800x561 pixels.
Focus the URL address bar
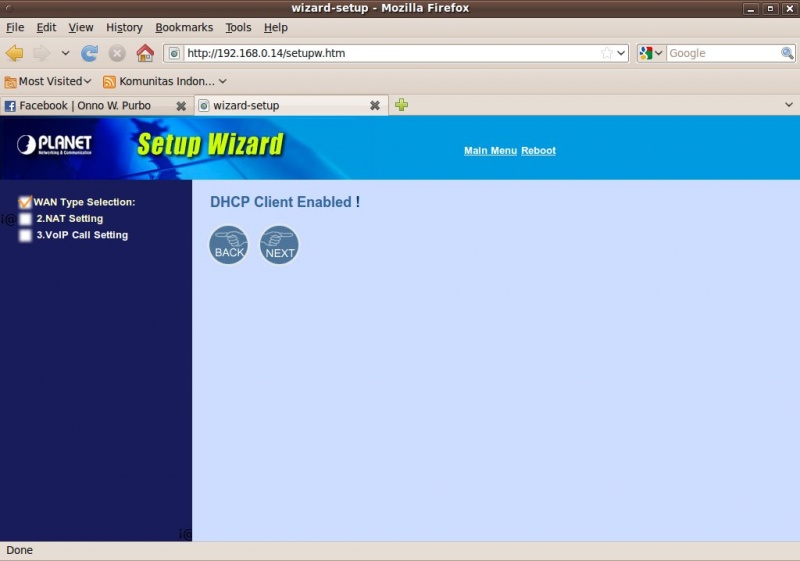tap(390, 53)
